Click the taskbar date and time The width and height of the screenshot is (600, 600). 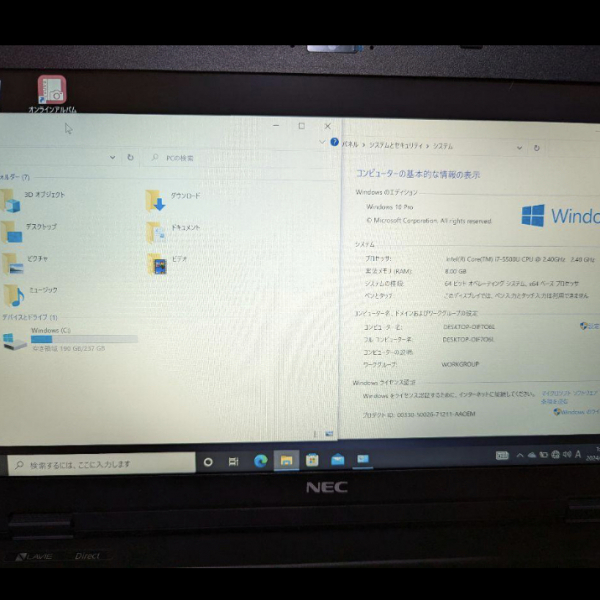[x=593, y=453]
